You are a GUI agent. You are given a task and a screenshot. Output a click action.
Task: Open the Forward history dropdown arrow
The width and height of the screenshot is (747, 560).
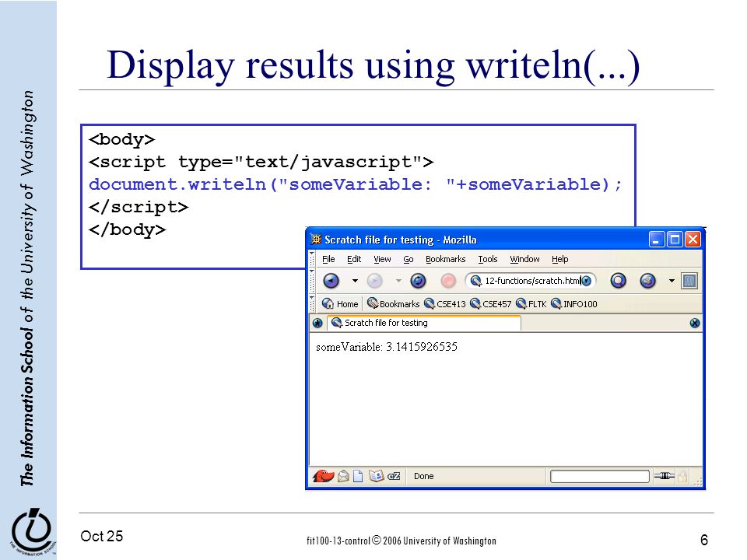point(398,281)
